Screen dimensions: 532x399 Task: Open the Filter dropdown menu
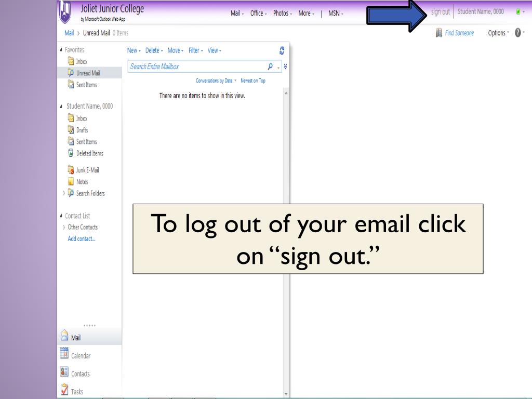(195, 50)
